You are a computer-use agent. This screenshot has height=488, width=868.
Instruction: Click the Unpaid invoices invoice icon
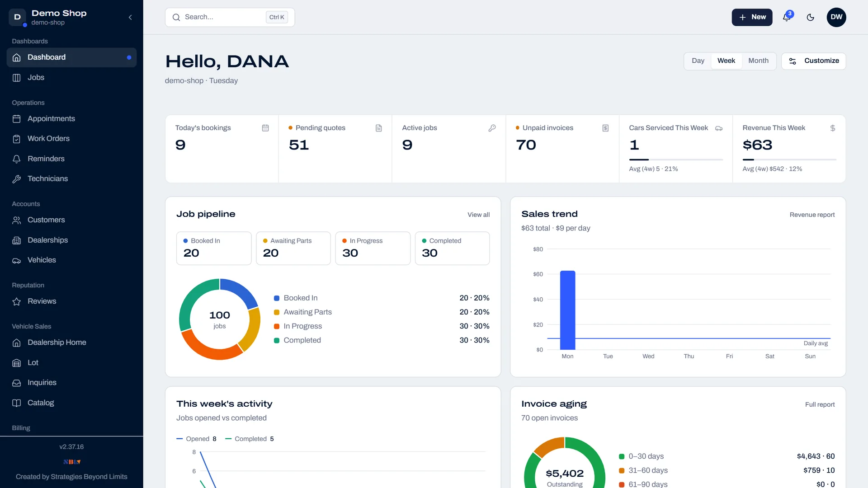[605, 128]
